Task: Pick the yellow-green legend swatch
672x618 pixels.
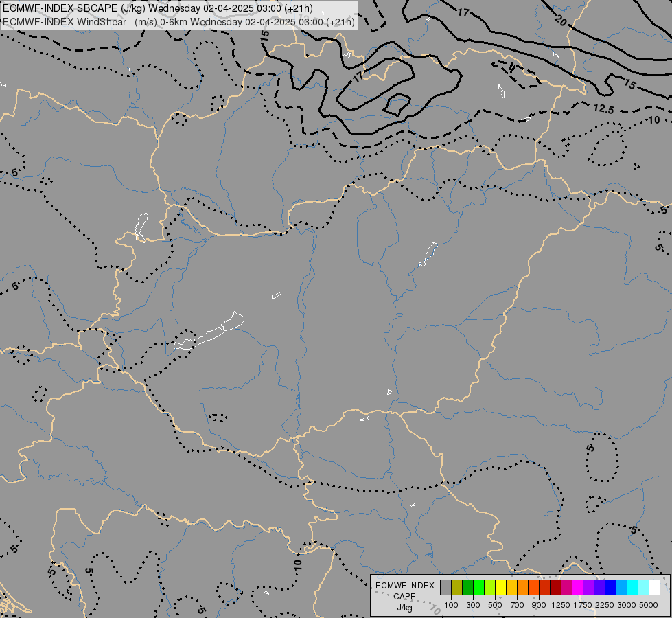Action: (490, 588)
